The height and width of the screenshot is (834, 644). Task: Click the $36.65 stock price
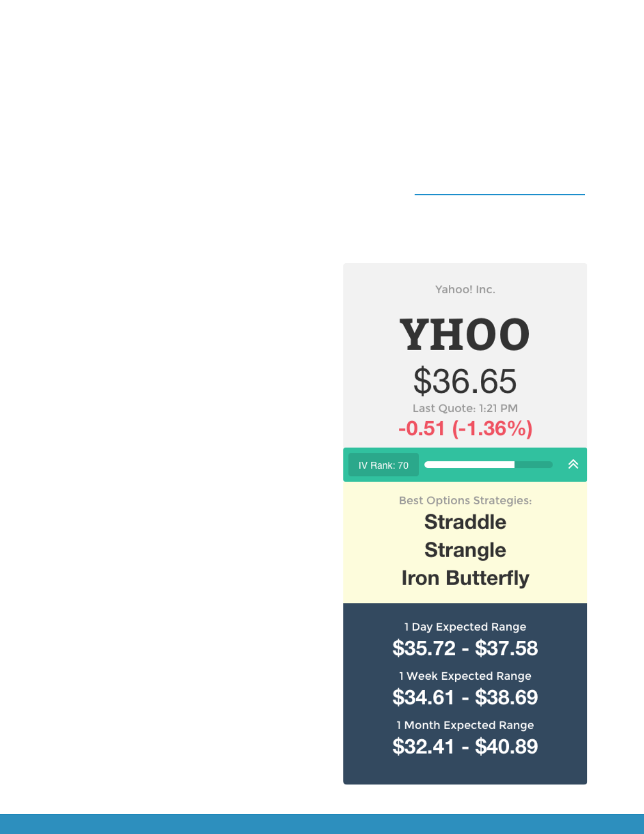click(x=465, y=381)
